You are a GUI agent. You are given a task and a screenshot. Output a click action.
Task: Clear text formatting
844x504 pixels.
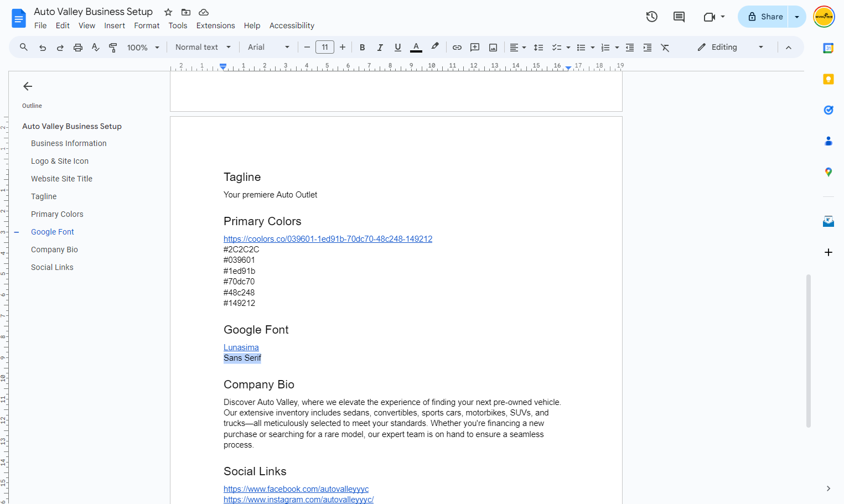665,48
